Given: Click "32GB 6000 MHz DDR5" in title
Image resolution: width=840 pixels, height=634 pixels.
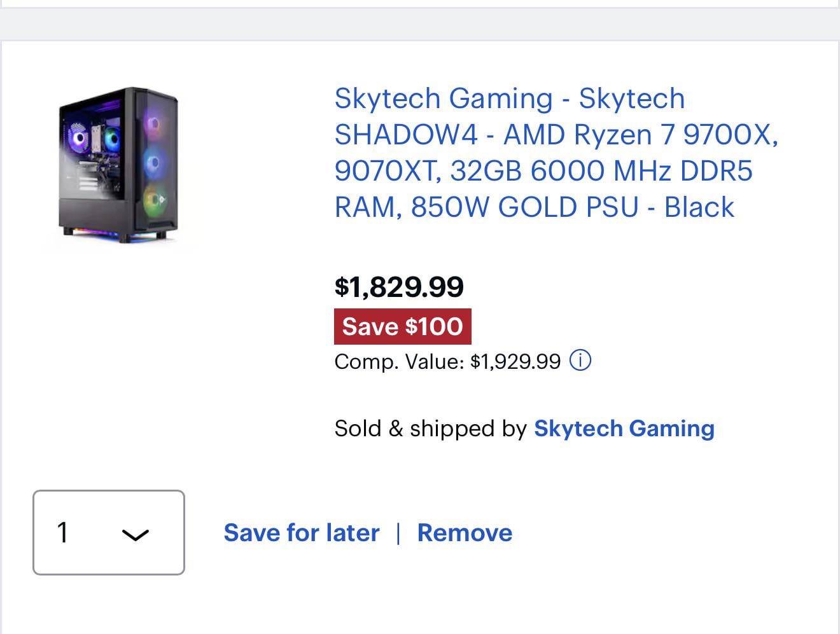Looking at the screenshot, I should pyautogui.click(x=601, y=171).
